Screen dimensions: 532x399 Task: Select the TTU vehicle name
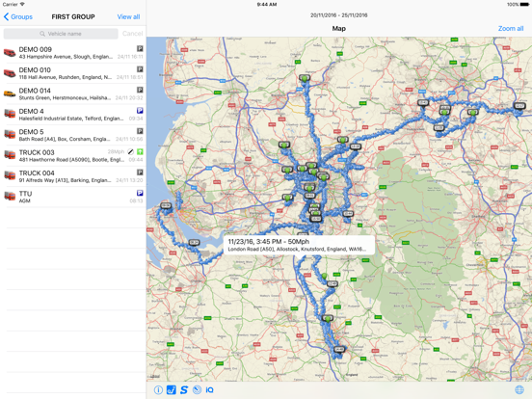pos(25,194)
